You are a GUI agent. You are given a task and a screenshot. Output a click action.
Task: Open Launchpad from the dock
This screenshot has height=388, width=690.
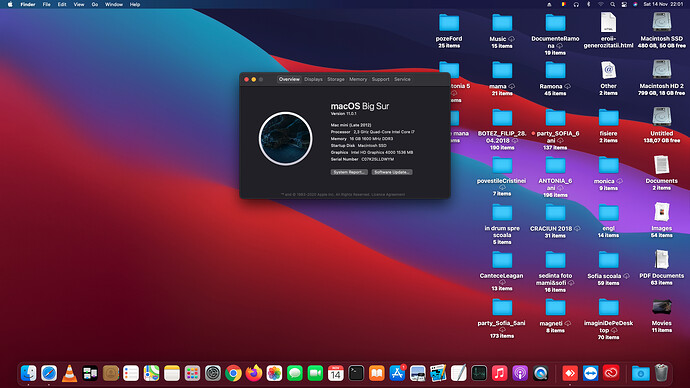pos(192,373)
